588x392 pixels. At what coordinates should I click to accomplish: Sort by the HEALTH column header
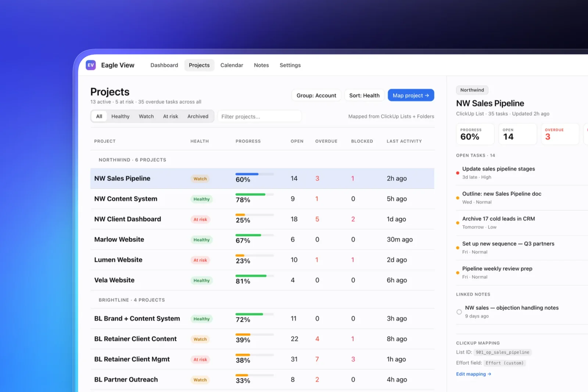click(200, 141)
